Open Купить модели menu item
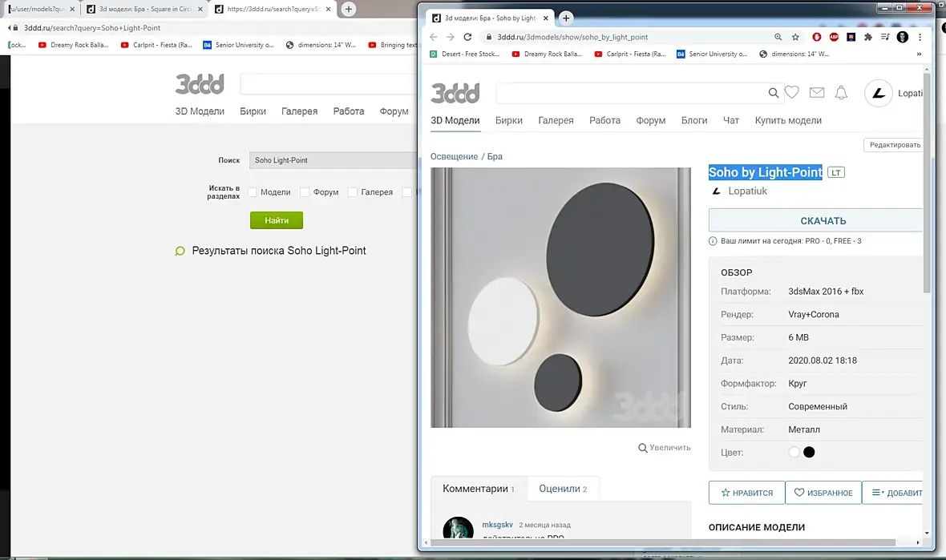Image resolution: width=946 pixels, height=560 pixels. coord(788,120)
